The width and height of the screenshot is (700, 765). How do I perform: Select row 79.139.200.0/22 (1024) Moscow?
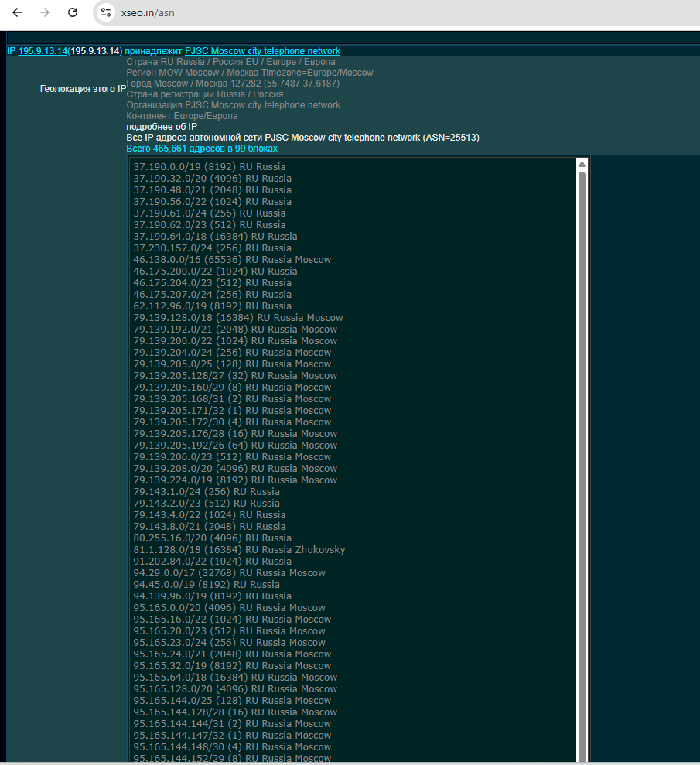point(236,341)
